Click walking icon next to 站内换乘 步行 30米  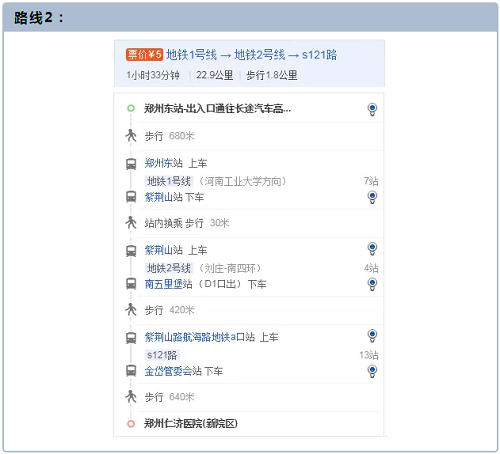click(131, 223)
